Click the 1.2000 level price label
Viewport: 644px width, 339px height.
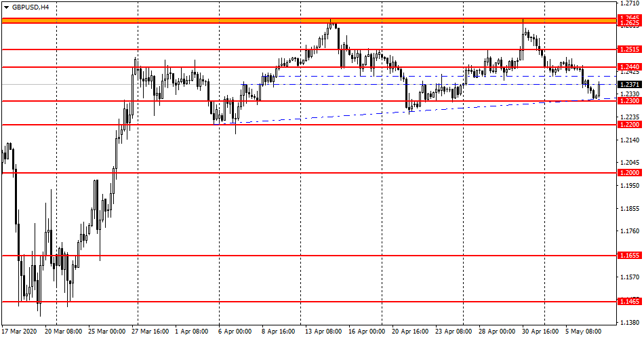(x=630, y=173)
